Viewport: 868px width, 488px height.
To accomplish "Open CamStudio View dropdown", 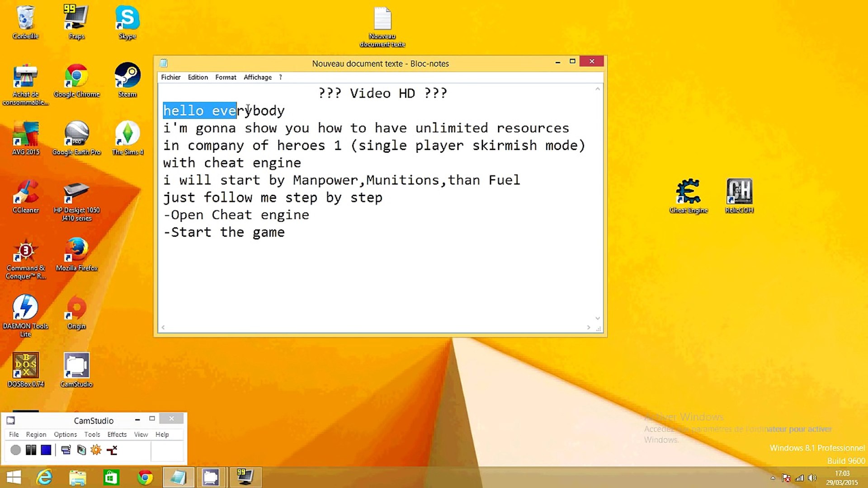I will click(141, 434).
